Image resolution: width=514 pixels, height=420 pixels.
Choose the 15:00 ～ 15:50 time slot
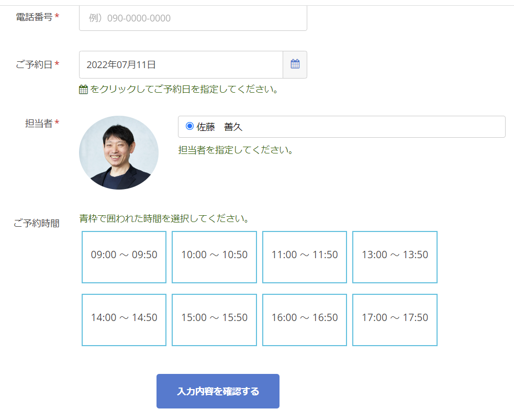click(x=215, y=320)
